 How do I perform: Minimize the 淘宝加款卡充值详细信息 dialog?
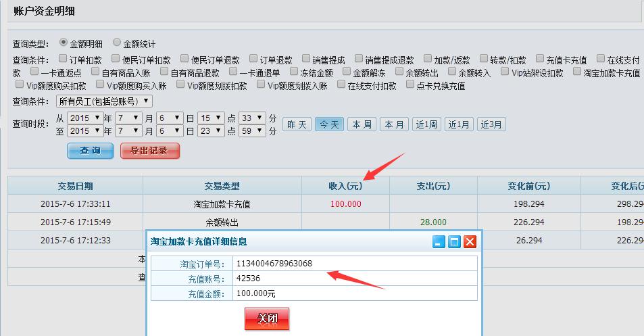439,241
